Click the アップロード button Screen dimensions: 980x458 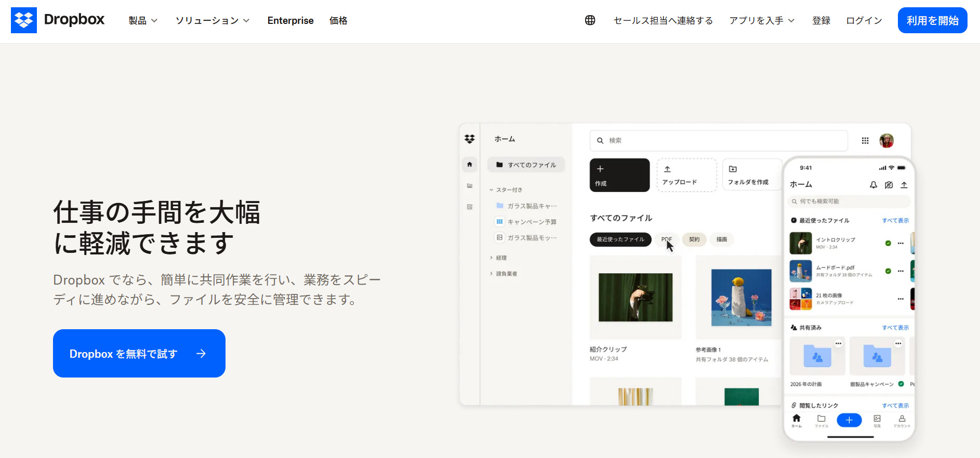686,175
